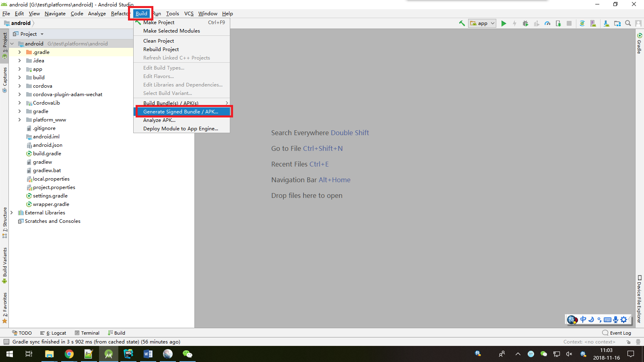Toggle the IME Chinese/English mode button
The height and width of the screenshot is (362, 644).
583,319
